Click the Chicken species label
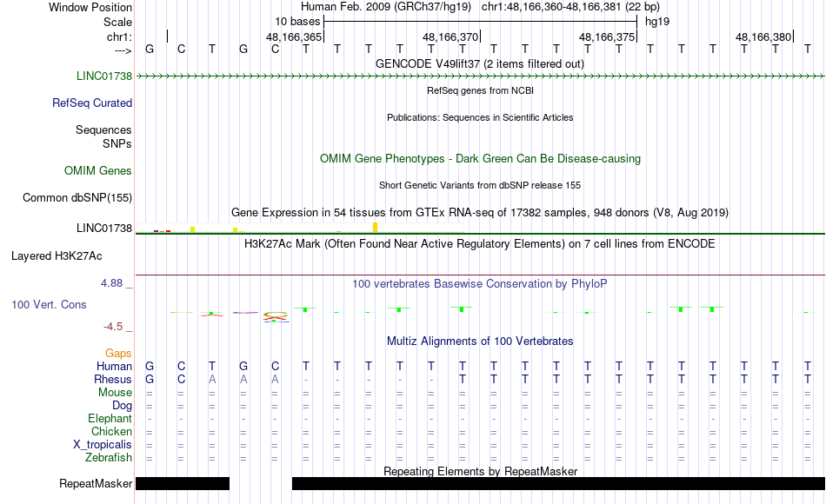826x504 pixels. tap(111, 431)
